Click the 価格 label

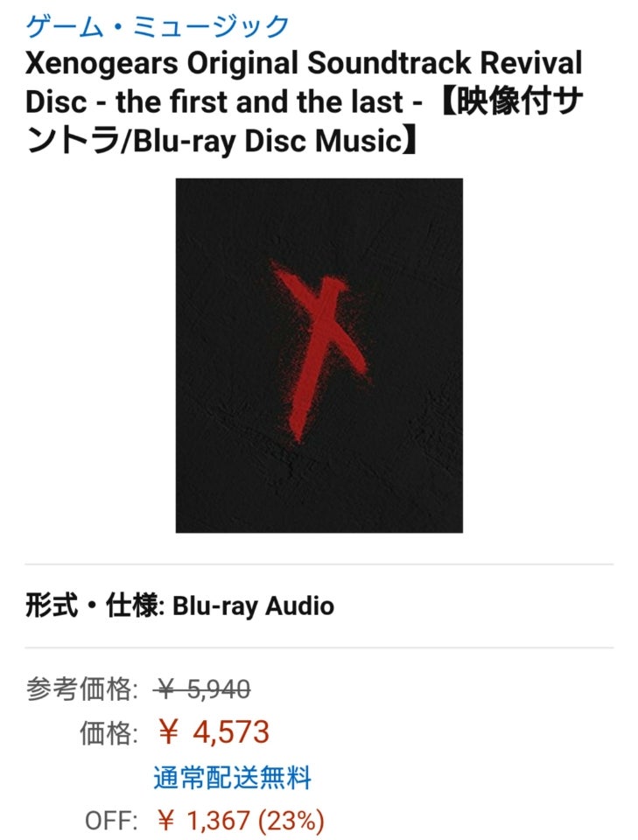[109, 733]
